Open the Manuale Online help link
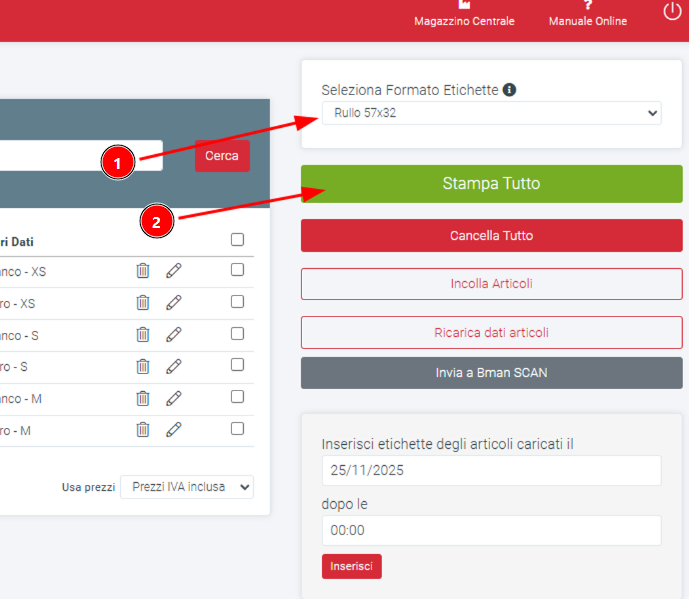Screen dimensions: 689x599 click(588, 15)
